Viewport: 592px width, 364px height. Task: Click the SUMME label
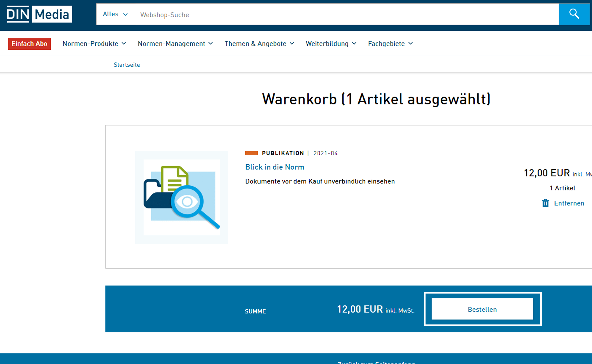coord(255,311)
